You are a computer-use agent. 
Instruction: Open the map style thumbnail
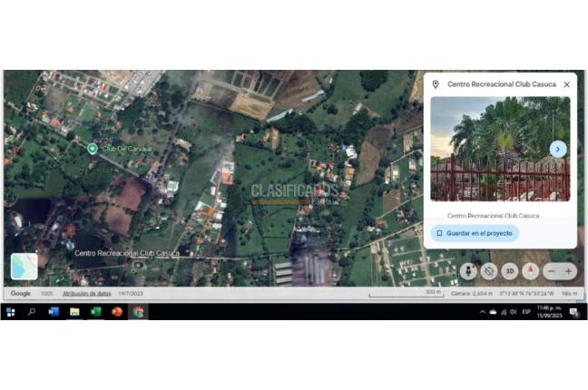coord(24,267)
